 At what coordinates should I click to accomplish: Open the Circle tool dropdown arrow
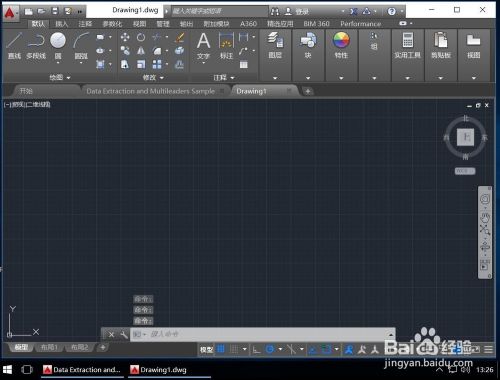58,63
